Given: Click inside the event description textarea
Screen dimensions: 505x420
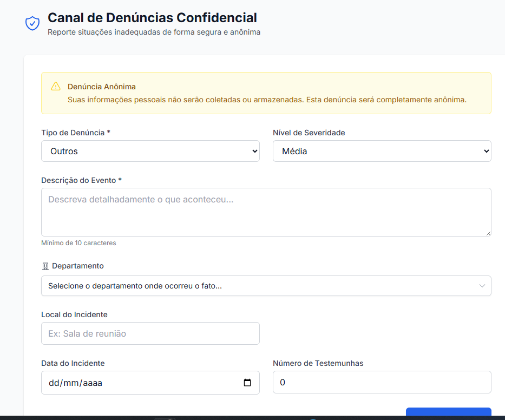Looking at the screenshot, I should click(266, 211).
